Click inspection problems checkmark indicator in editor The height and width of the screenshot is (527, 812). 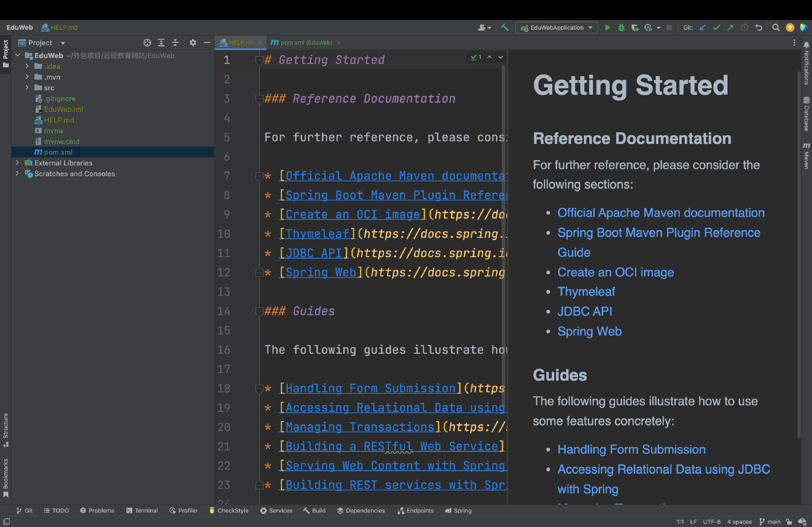pos(476,57)
